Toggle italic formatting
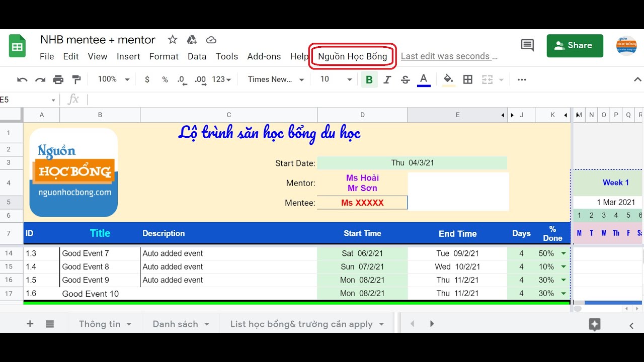The width and height of the screenshot is (644, 362). coord(387,79)
